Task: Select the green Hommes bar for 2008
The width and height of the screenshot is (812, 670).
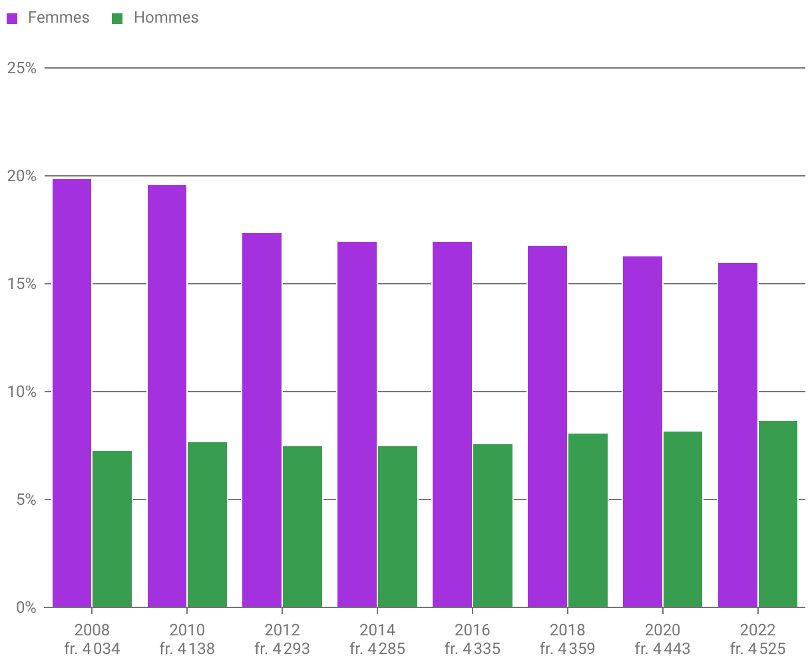Action: 112,529
